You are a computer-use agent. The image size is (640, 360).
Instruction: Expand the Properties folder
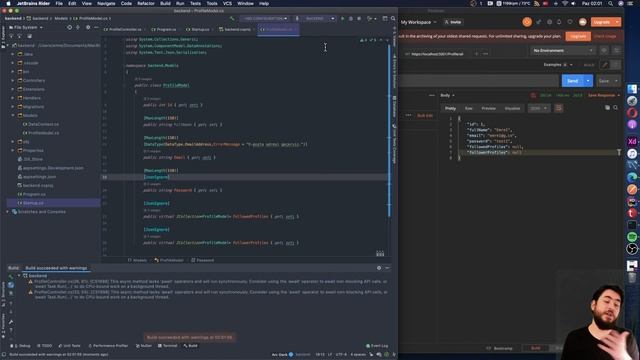coord(13,150)
